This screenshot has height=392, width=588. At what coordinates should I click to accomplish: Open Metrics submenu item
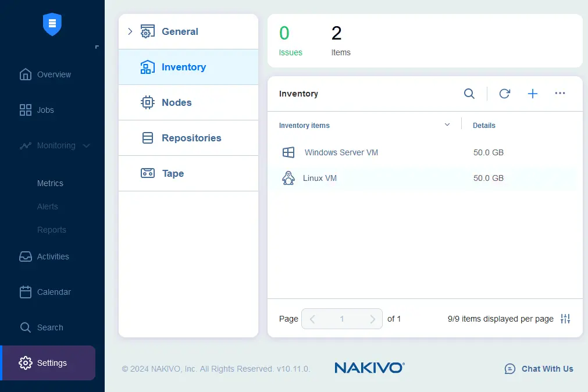(50, 183)
